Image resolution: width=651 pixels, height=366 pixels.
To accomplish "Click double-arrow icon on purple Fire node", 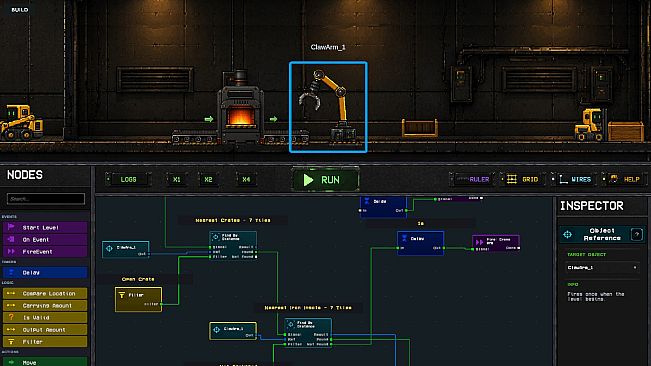I will click(479, 242).
